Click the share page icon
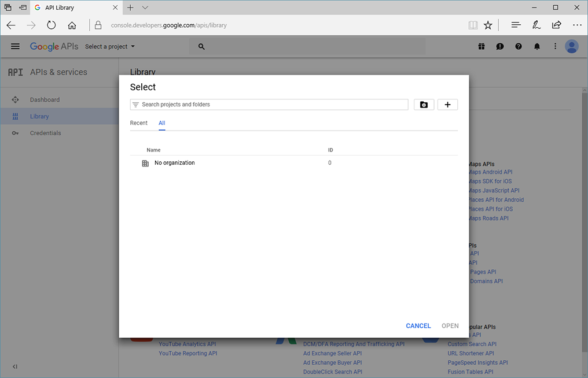The width and height of the screenshot is (588, 378). coord(557,25)
